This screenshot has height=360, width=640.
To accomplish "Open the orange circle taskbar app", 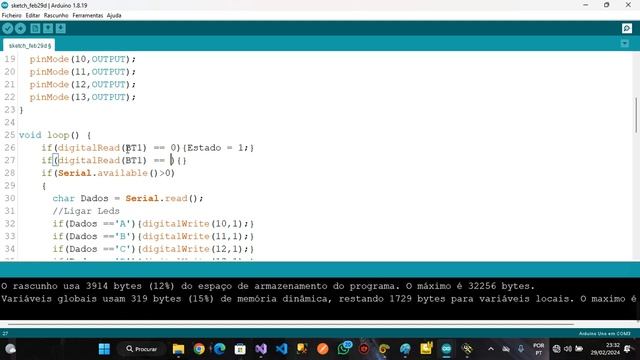I will [x=323, y=349].
